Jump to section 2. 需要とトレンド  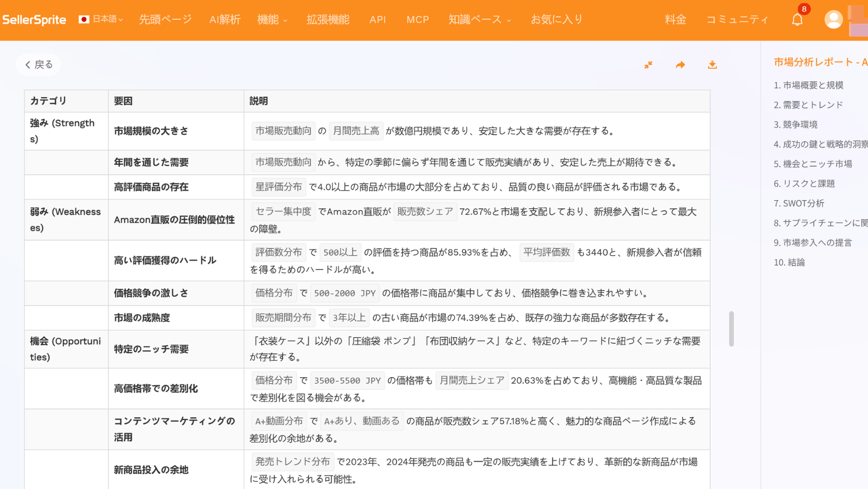[808, 105]
